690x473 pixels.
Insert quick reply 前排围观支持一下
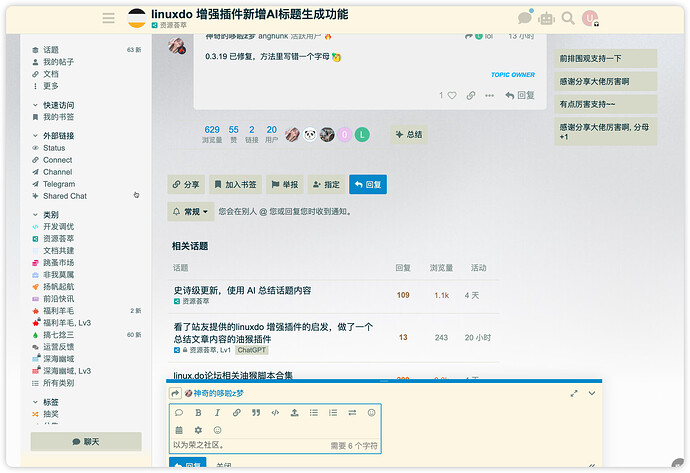tap(606, 59)
